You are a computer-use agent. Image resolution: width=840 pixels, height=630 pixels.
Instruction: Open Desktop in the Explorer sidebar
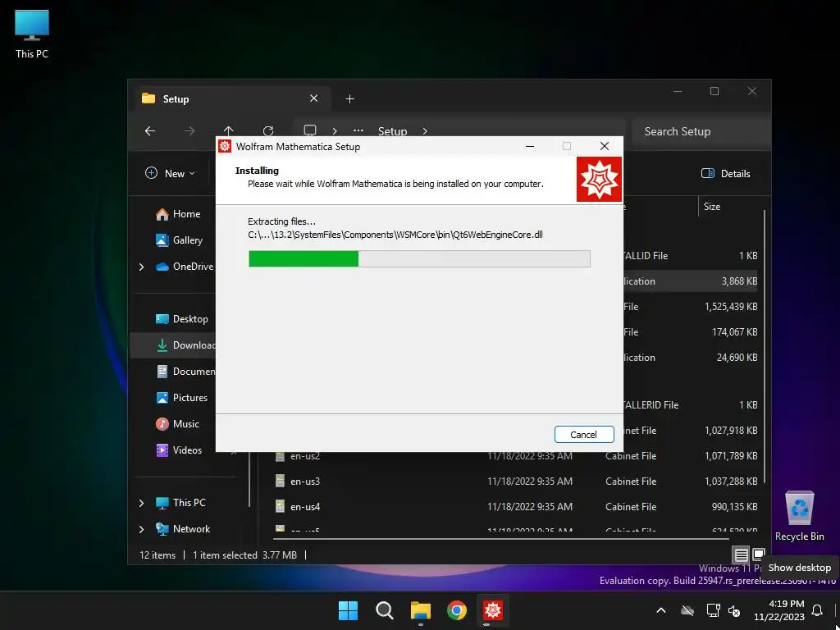(x=181, y=319)
